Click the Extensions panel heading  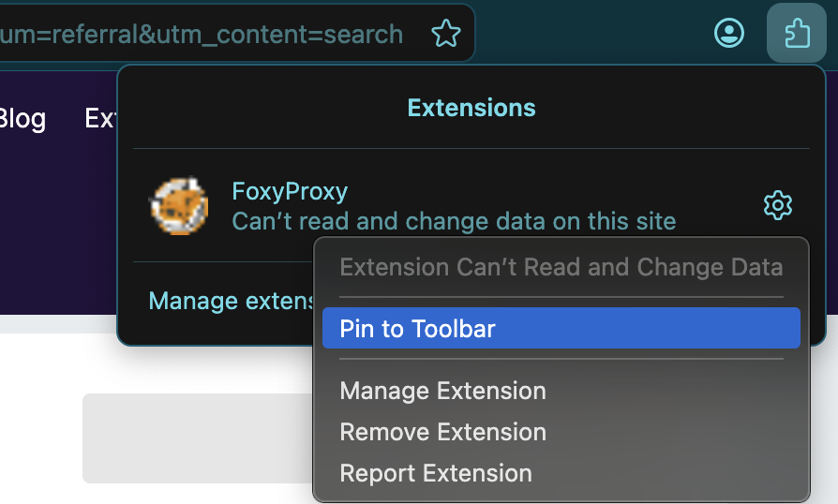tap(471, 108)
